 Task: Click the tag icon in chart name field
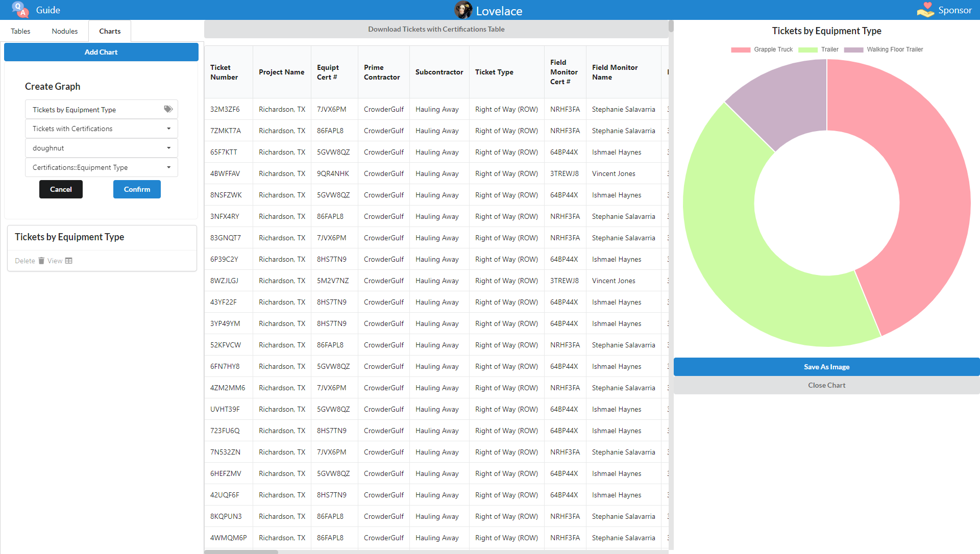(x=168, y=109)
